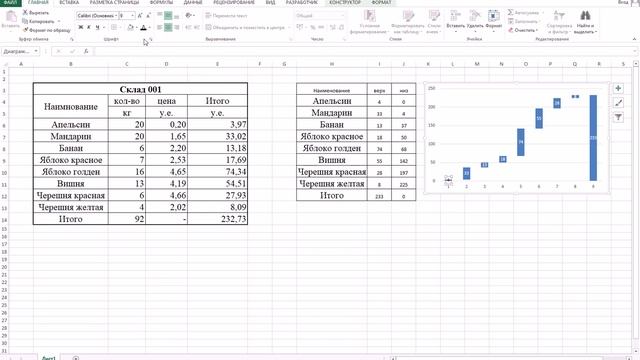The image size is (640, 360).
Task: Open Chart Styles brush button beside chart
Action: [x=618, y=103]
